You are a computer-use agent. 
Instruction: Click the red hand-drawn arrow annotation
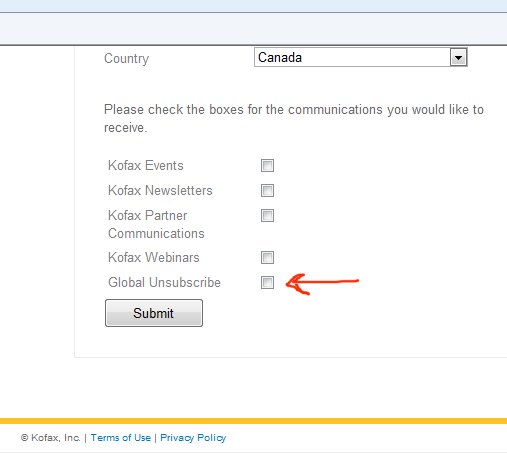(x=322, y=284)
